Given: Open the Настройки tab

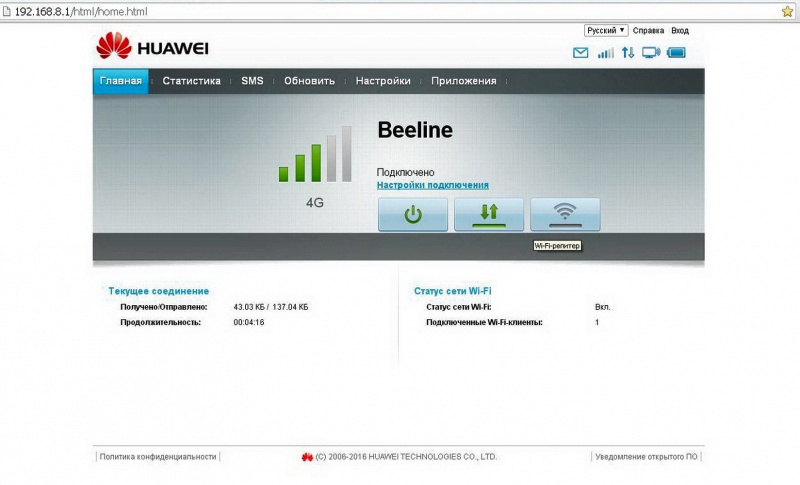Looking at the screenshot, I should point(383,81).
